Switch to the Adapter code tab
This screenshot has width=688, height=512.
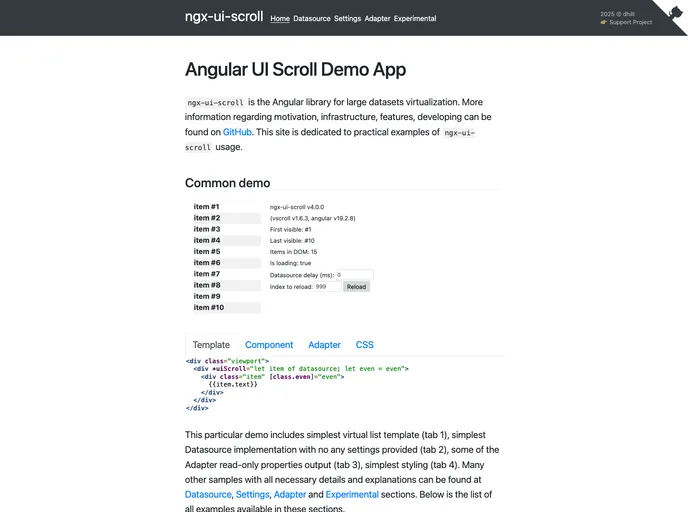point(324,345)
